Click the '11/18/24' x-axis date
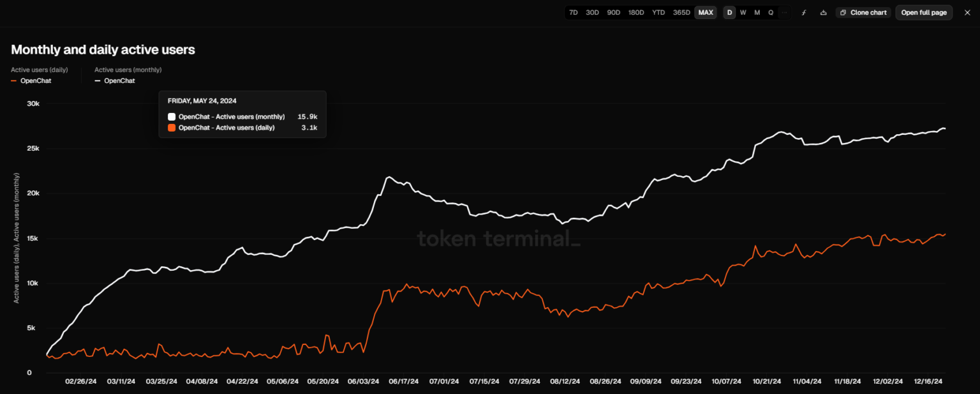This screenshot has width=980, height=394. 847,381
